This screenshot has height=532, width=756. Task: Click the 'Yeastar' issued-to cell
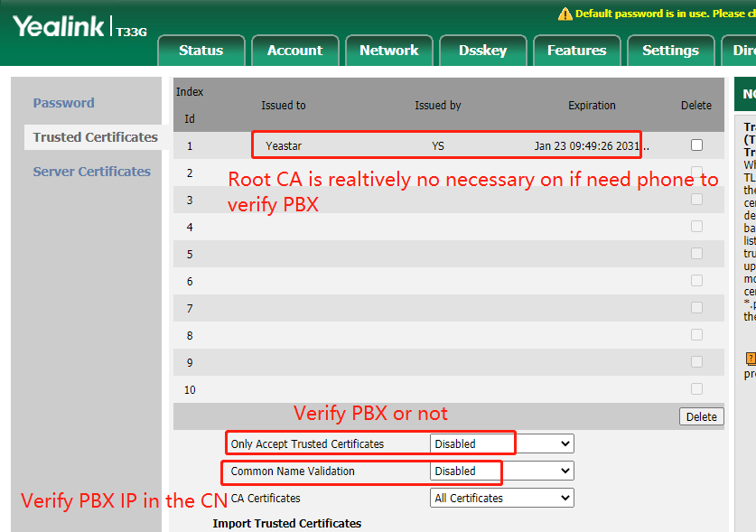coord(284,145)
